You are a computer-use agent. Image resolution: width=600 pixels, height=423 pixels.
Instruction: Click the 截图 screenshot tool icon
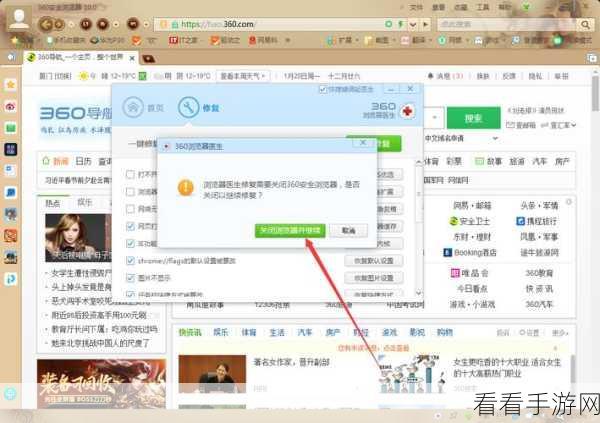click(368, 40)
